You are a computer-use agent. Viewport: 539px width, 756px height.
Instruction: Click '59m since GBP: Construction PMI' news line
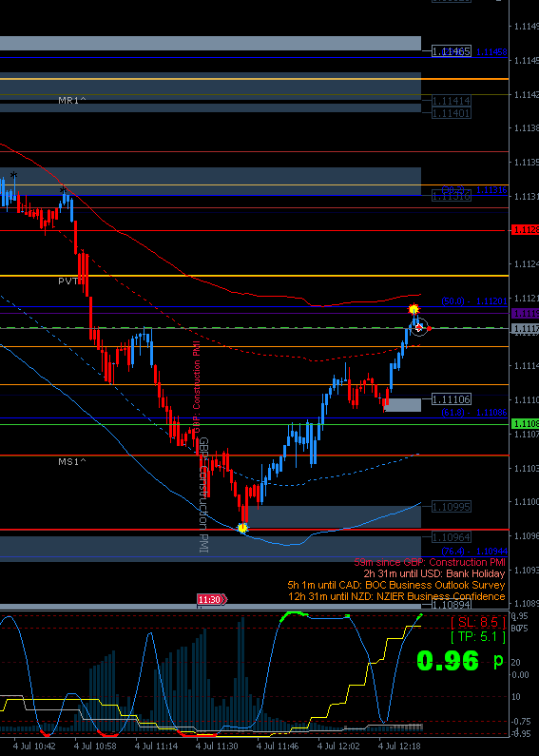coord(430,562)
